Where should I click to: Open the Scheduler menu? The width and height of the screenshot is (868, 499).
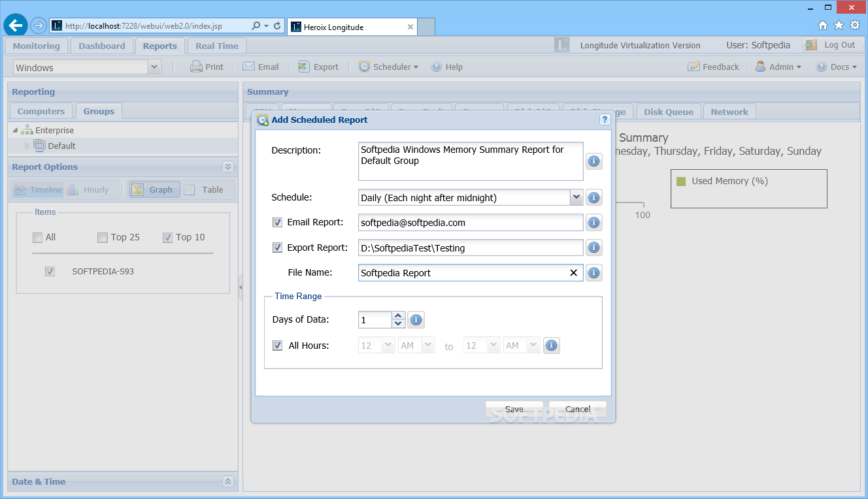coord(388,67)
